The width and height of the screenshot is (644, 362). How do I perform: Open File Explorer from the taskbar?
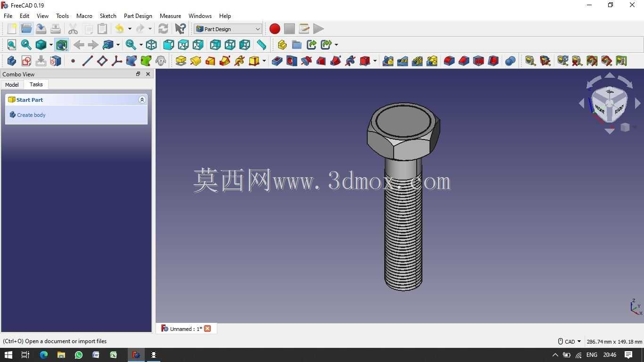tap(61, 355)
